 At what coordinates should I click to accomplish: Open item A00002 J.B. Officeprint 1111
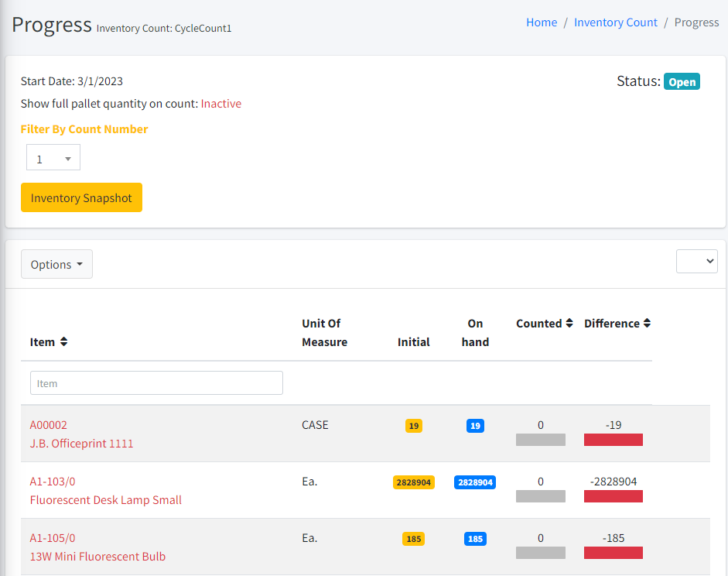49,425
